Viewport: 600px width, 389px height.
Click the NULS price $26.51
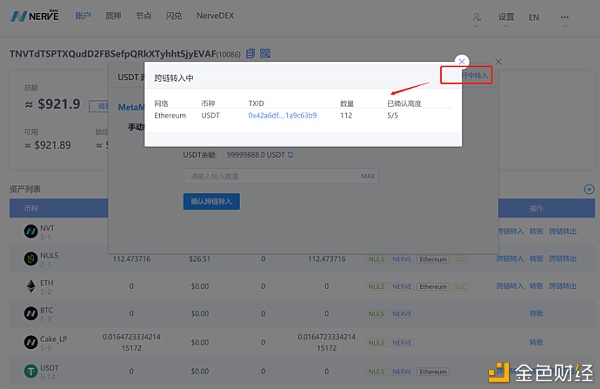tap(200, 259)
